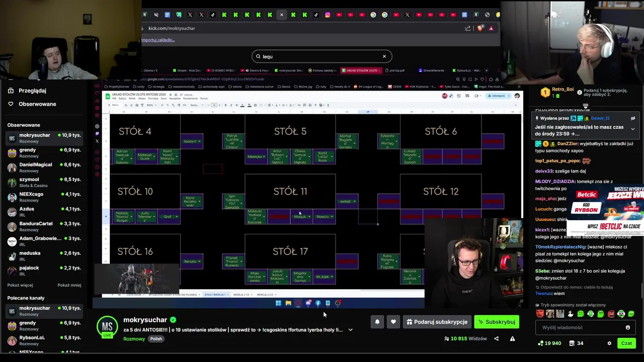Open the mokrysuchar MS channel avatar
Viewport: 644px width, 362px height.
pyautogui.click(x=107, y=327)
